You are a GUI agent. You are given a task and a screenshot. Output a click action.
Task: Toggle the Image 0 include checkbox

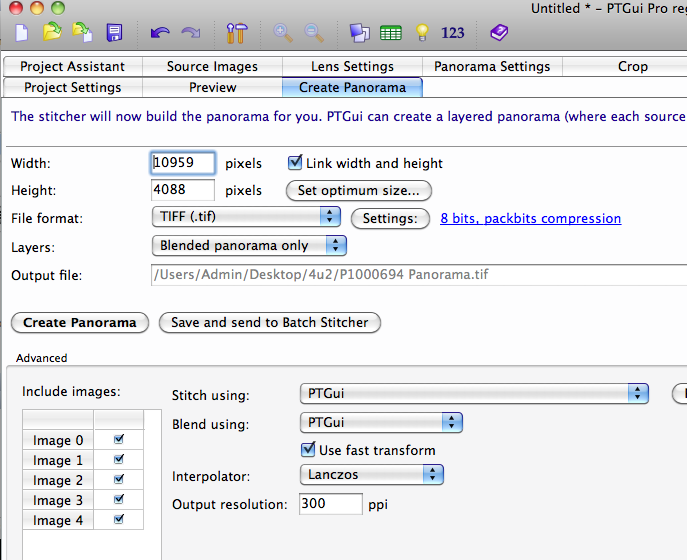point(119,439)
